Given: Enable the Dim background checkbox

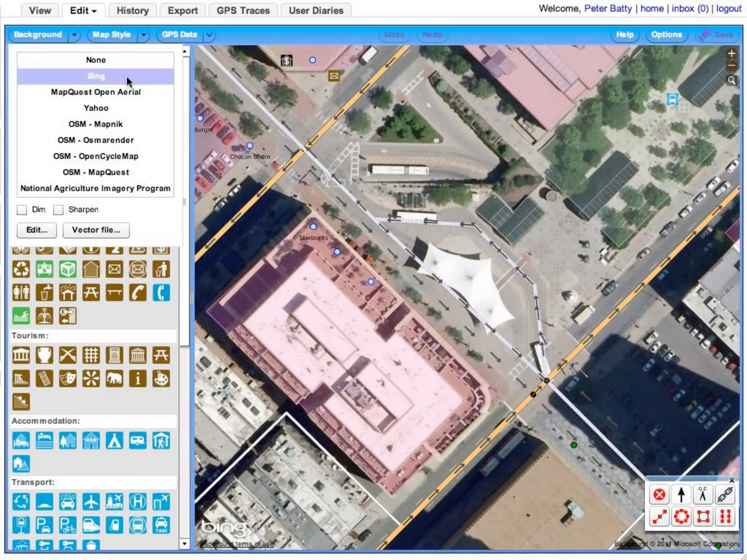Looking at the screenshot, I should click(x=22, y=210).
